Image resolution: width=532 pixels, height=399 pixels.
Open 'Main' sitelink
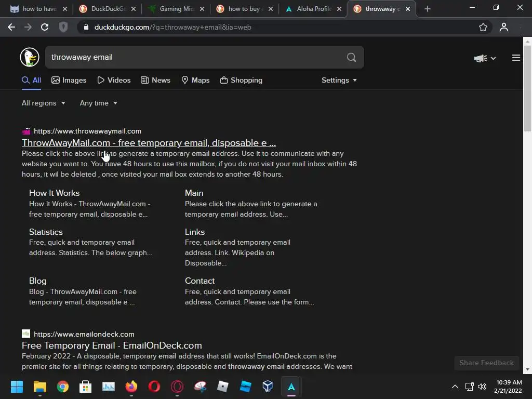pyautogui.click(x=194, y=193)
